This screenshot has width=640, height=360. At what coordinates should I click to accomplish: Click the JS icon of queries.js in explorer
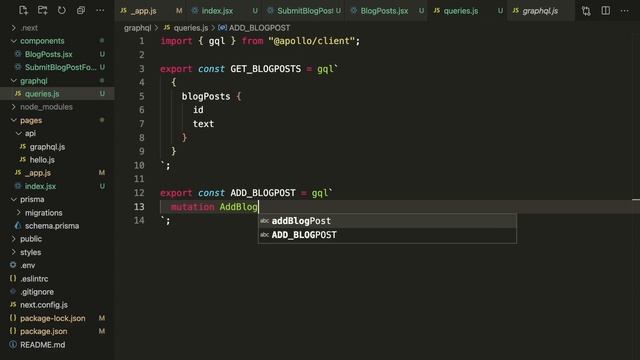tap(18, 93)
